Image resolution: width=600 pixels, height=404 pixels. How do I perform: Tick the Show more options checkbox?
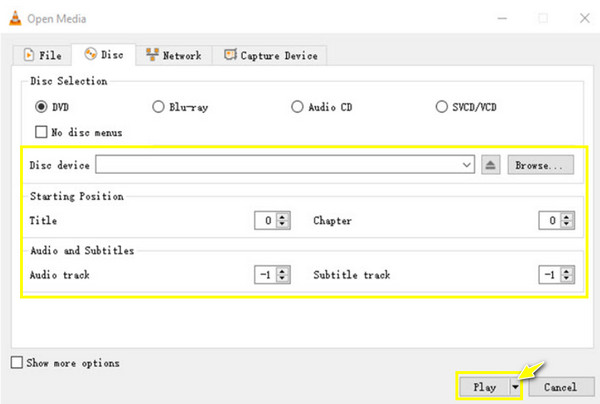pos(17,362)
